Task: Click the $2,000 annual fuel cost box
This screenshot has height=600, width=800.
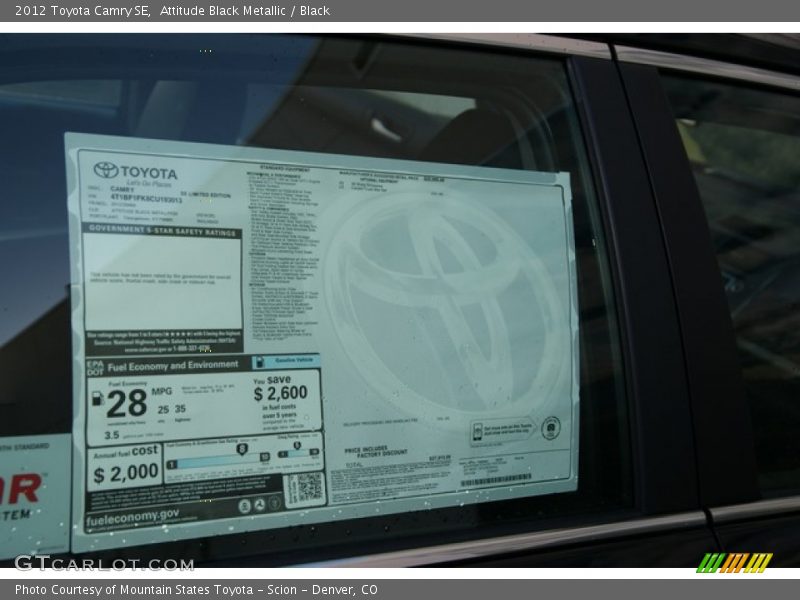Action: (125, 467)
